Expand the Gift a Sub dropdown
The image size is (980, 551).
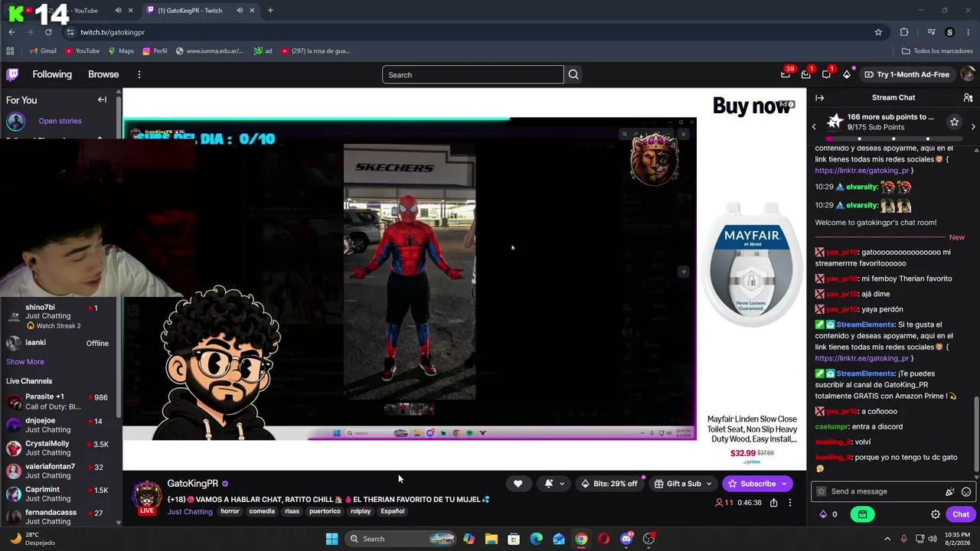click(x=708, y=484)
